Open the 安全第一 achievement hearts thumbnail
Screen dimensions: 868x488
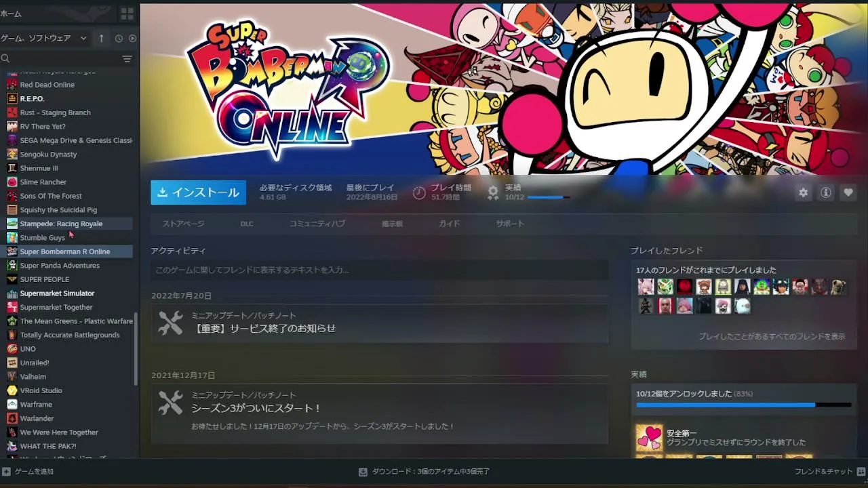coord(649,438)
